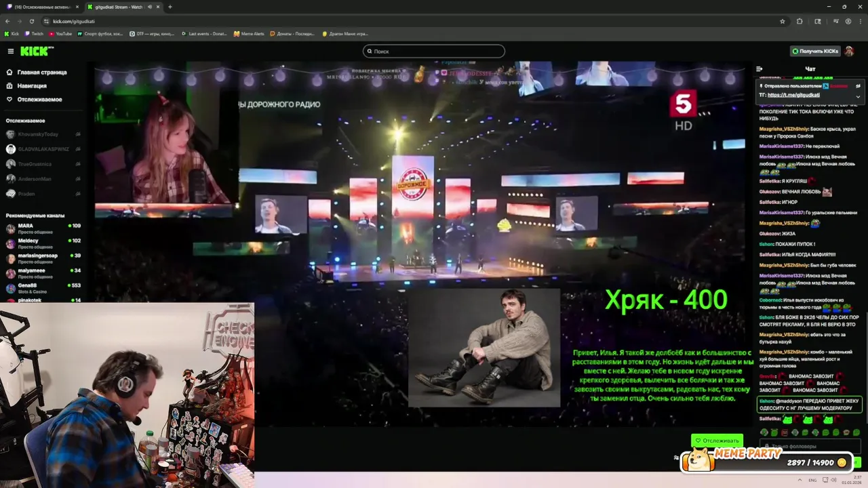Screen dimensions: 868x488
Task: Open Praden followed channel
Action: 42,194
